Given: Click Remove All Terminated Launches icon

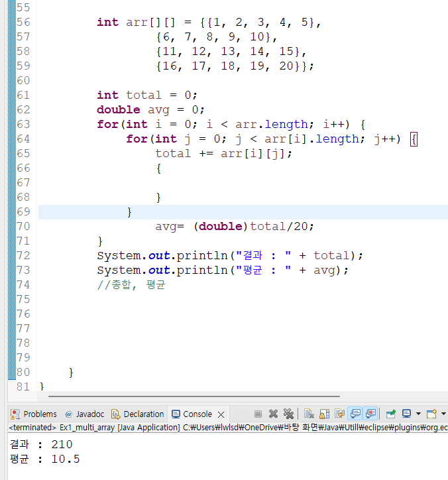Looking at the screenshot, I should (288, 414).
